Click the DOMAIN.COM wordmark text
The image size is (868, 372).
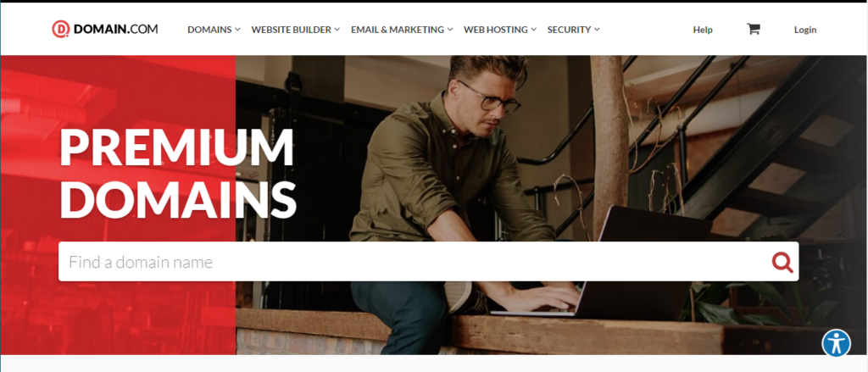coord(115,30)
